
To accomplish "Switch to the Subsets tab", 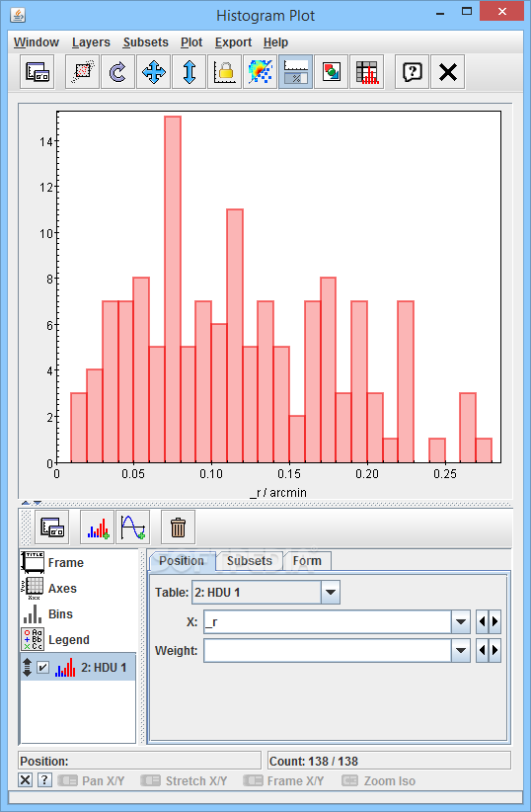I will [x=250, y=561].
